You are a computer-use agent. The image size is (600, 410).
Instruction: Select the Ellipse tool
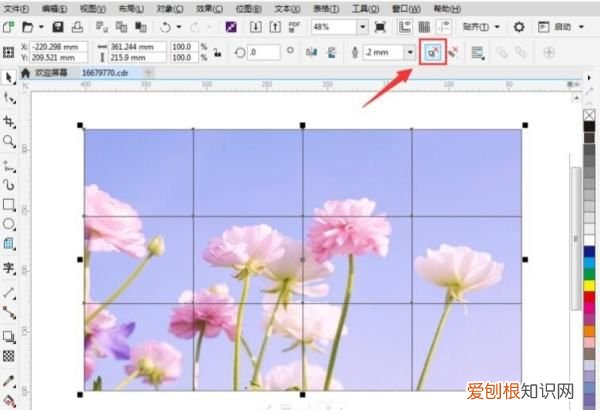pos(8,224)
